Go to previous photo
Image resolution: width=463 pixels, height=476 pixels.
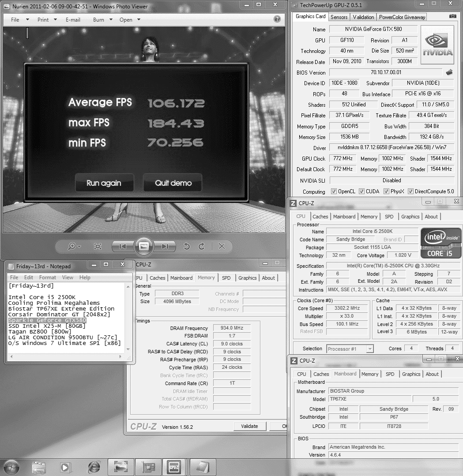coord(122,246)
